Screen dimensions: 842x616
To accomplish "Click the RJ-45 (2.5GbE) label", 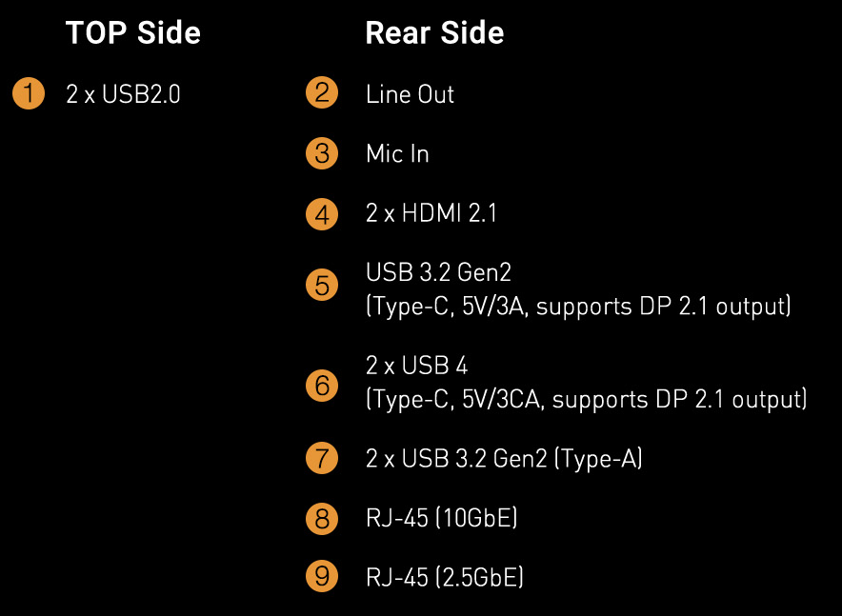I will click(445, 576).
